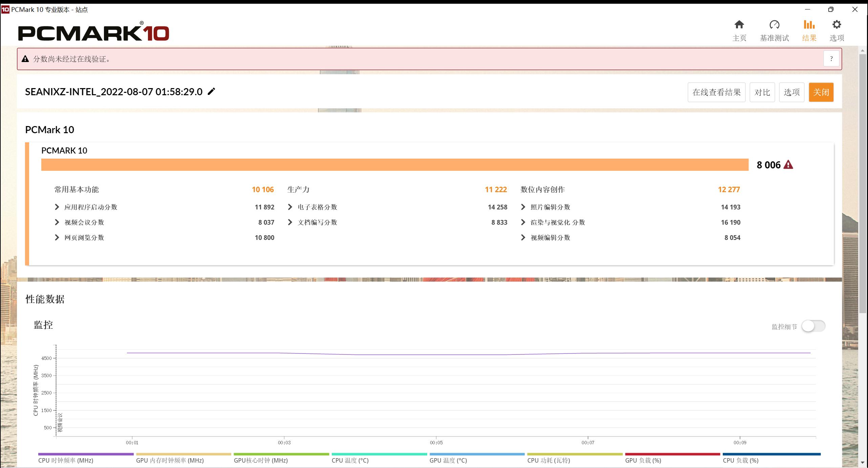
Task: Click the 对比 compare button
Action: [762, 92]
